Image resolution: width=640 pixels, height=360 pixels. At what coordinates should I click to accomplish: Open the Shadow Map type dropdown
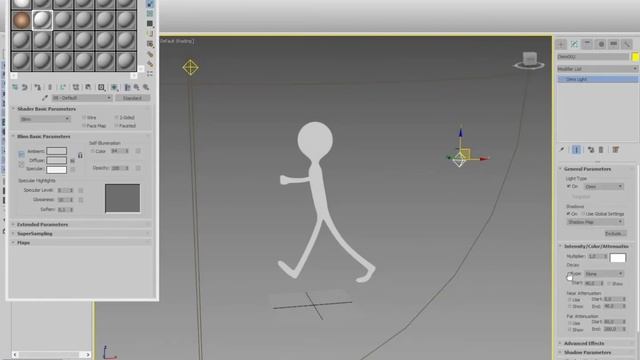[x=595, y=222]
